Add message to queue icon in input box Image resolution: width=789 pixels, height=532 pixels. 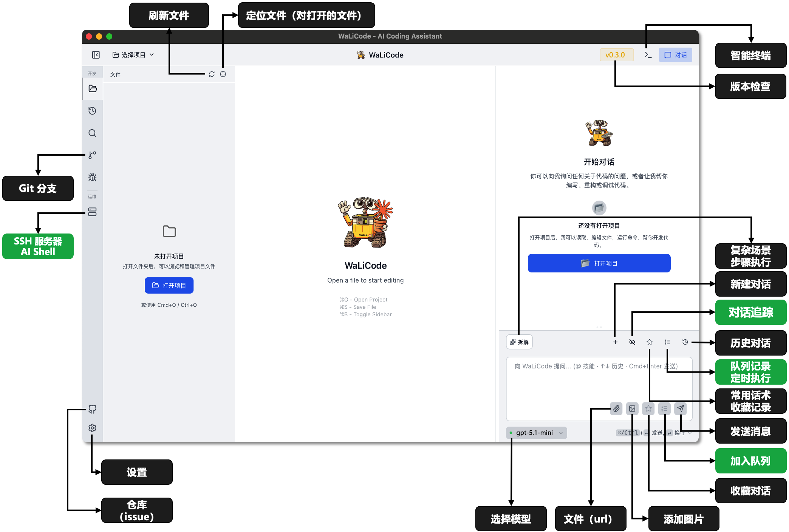pyautogui.click(x=664, y=408)
